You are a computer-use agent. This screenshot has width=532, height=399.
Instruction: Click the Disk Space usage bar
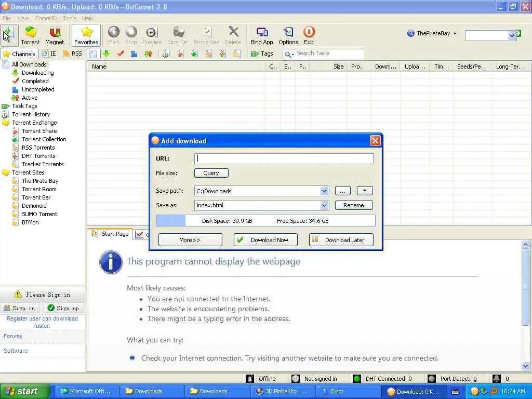(x=265, y=220)
